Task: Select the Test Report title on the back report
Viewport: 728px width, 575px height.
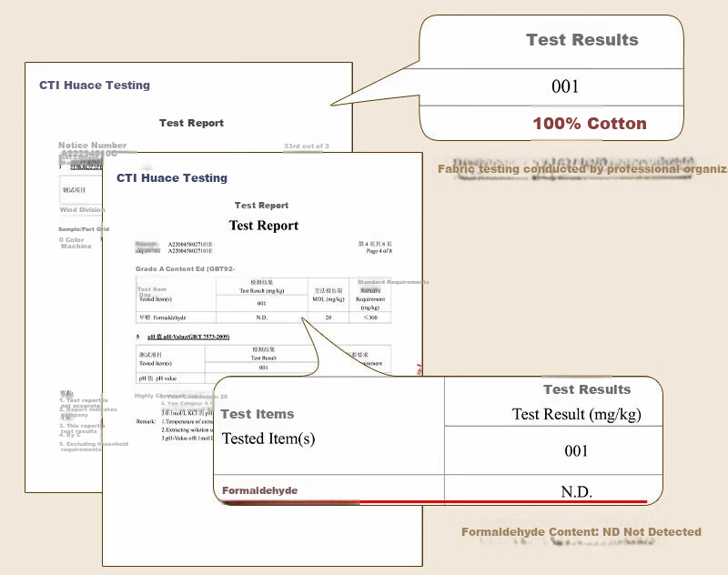Action: [191, 123]
